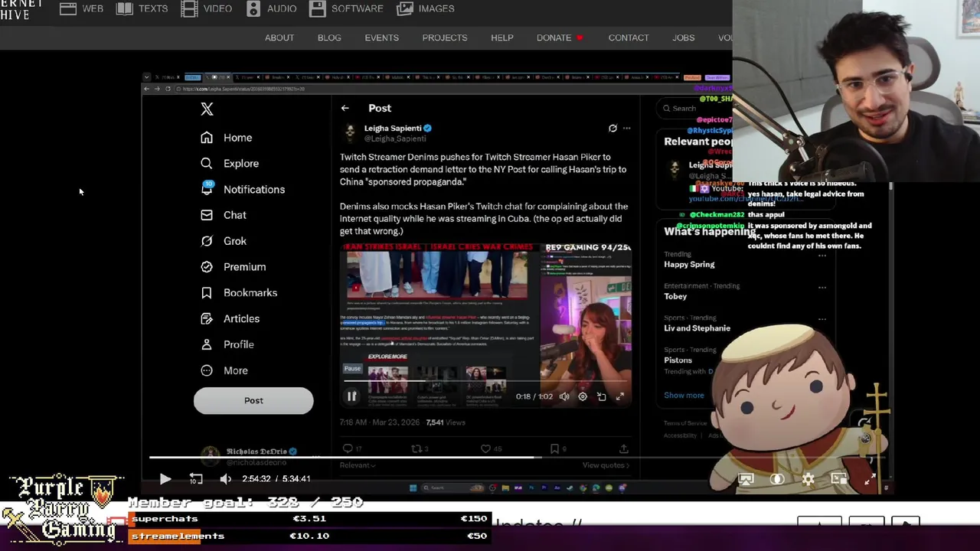Repost the tweet

(416, 448)
